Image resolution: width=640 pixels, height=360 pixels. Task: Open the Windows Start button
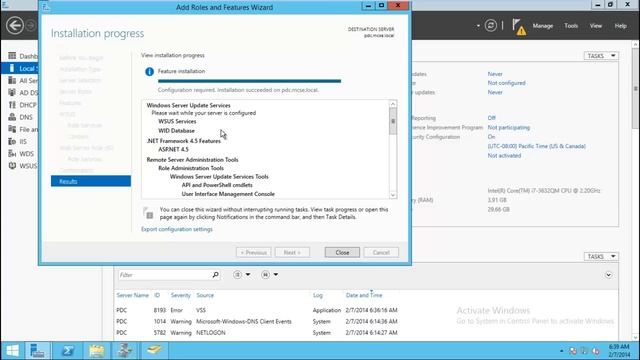[x=13, y=351]
